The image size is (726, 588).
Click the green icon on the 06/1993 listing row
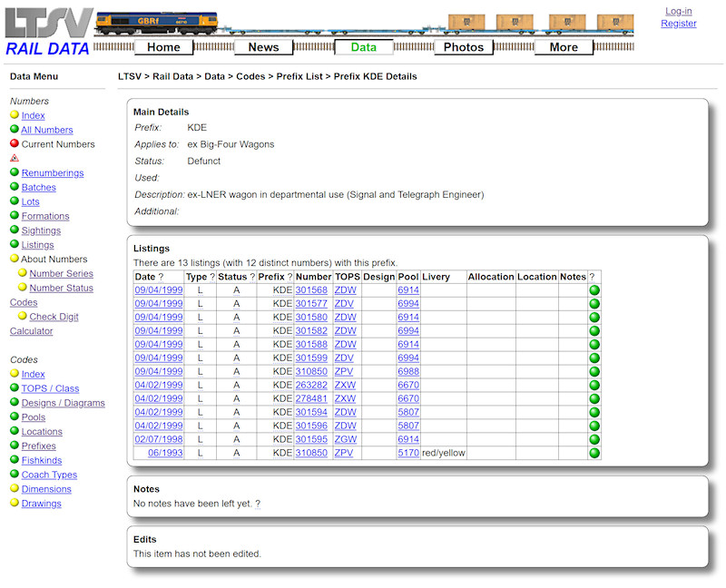click(594, 453)
